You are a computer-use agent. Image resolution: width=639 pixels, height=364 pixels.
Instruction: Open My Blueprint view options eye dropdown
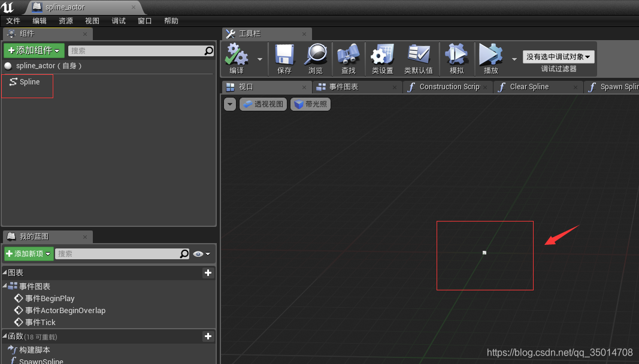(202, 254)
